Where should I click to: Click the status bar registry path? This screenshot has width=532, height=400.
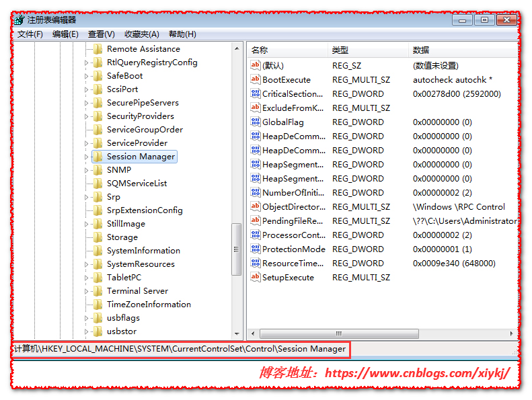(180, 349)
